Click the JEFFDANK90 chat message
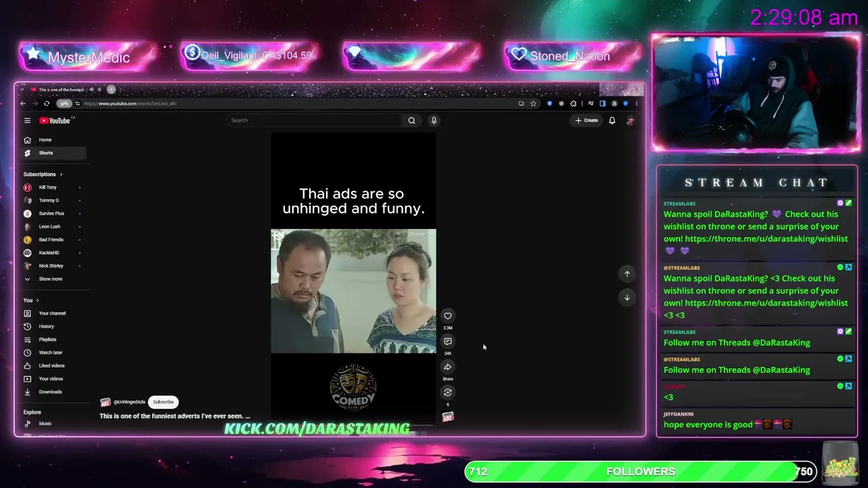The image size is (868, 488). tap(756, 420)
